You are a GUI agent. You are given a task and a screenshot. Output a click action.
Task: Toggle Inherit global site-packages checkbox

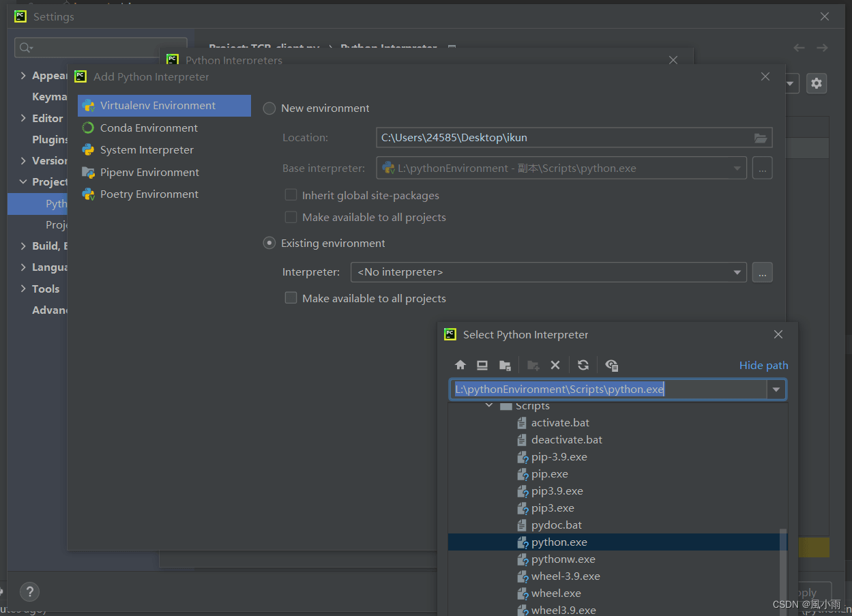pyautogui.click(x=291, y=196)
